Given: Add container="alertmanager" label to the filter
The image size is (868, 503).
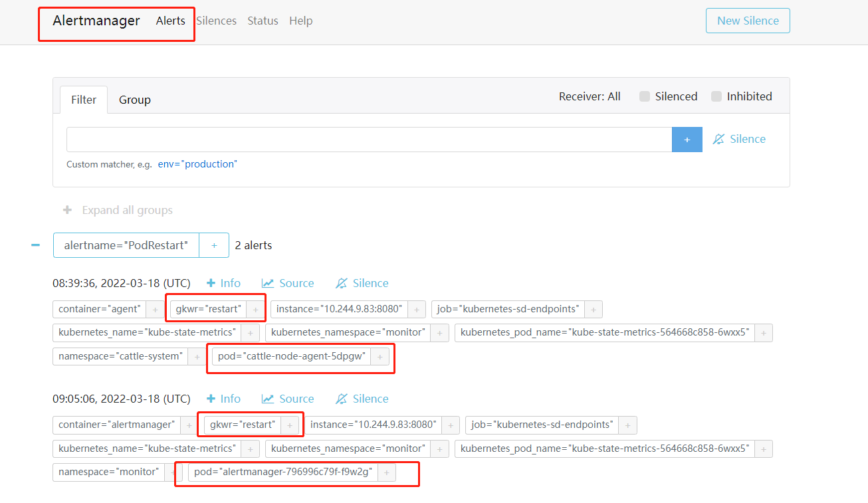Looking at the screenshot, I should coord(189,425).
